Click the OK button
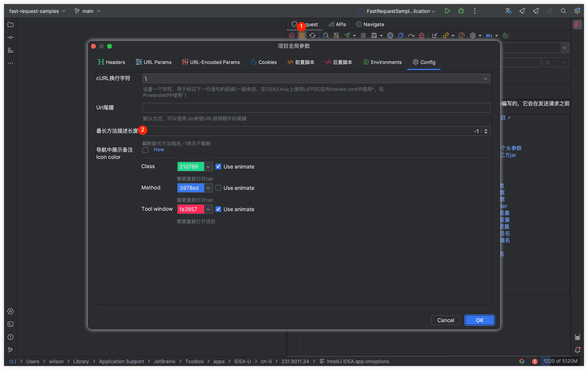This screenshot has height=370, width=588. [x=479, y=320]
